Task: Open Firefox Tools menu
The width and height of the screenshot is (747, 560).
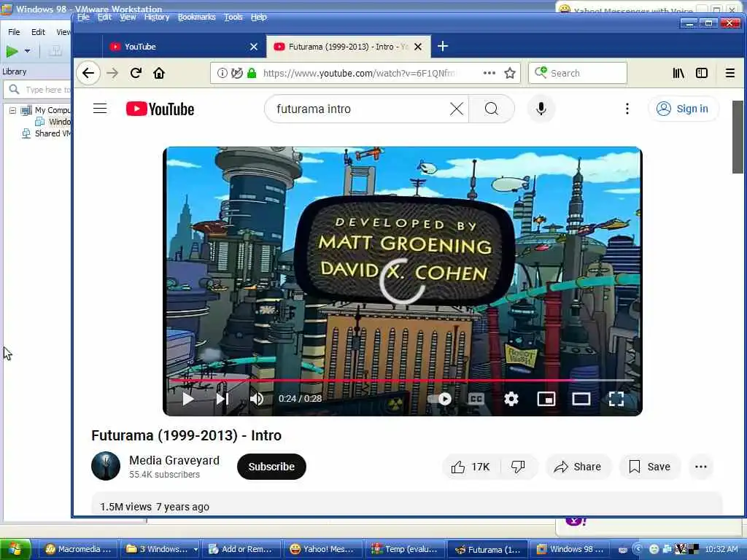Action: pyautogui.click(x=233, y=17)
